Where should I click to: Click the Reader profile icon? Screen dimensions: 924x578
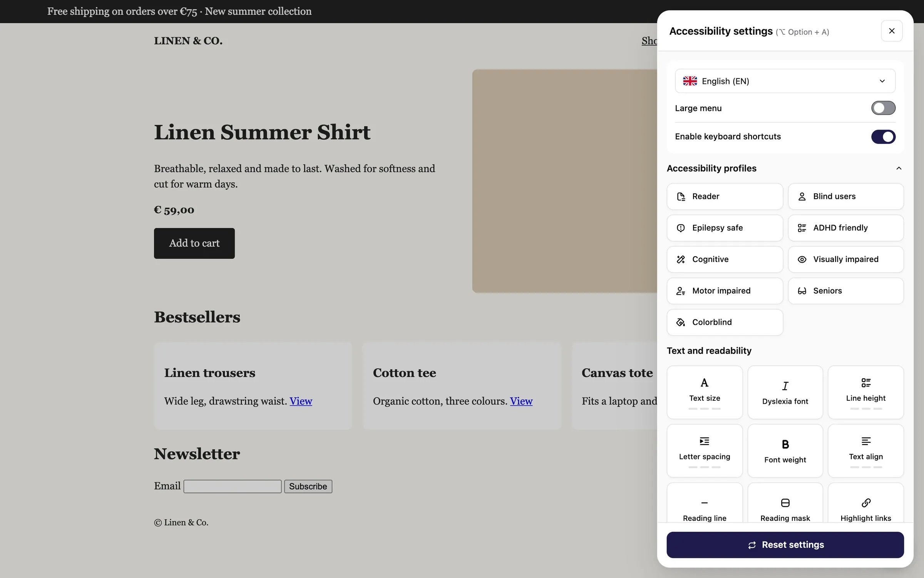click(681, 197)
